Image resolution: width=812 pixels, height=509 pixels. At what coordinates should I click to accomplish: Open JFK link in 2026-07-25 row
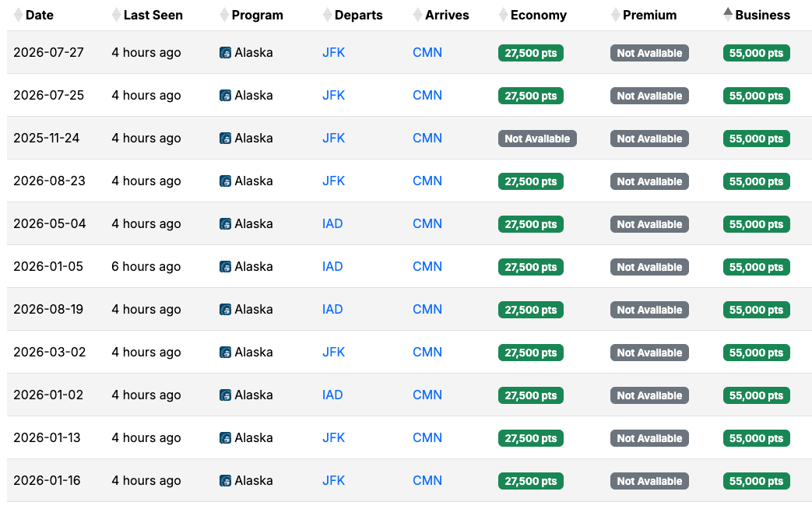coord(333,96)
